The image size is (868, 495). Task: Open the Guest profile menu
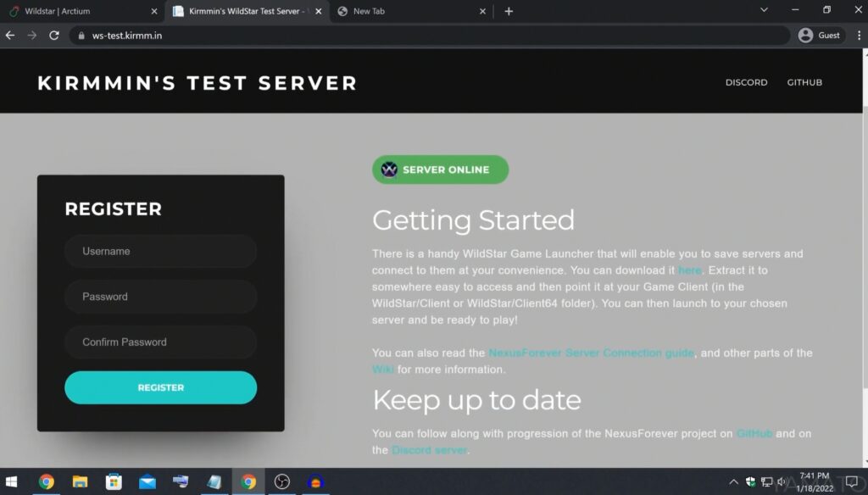click(820, 36)
